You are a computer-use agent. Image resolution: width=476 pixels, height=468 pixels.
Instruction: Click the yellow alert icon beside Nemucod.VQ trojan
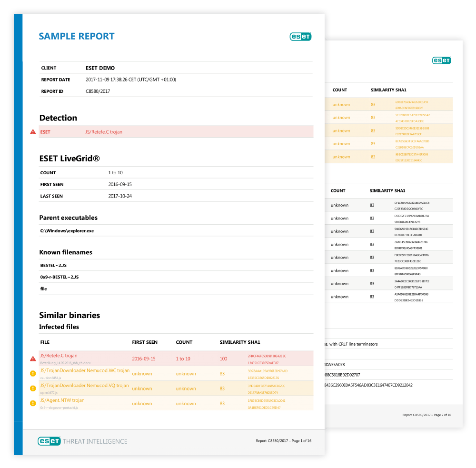coord(33,388)
